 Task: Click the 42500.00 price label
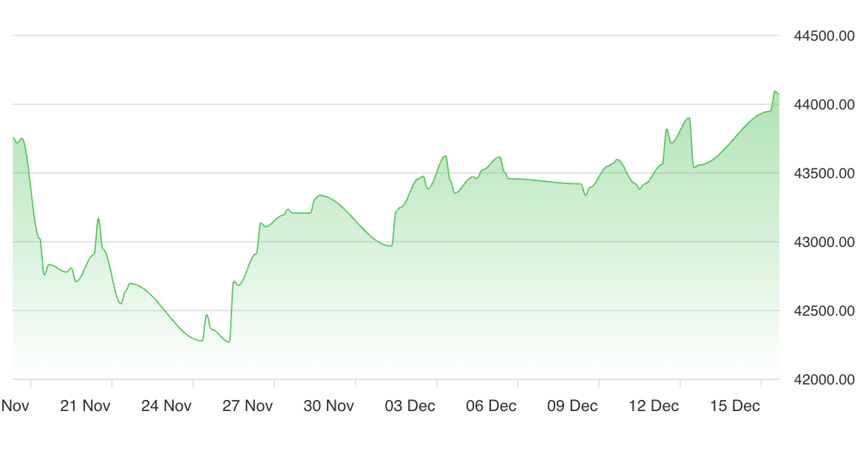point(824,311)
